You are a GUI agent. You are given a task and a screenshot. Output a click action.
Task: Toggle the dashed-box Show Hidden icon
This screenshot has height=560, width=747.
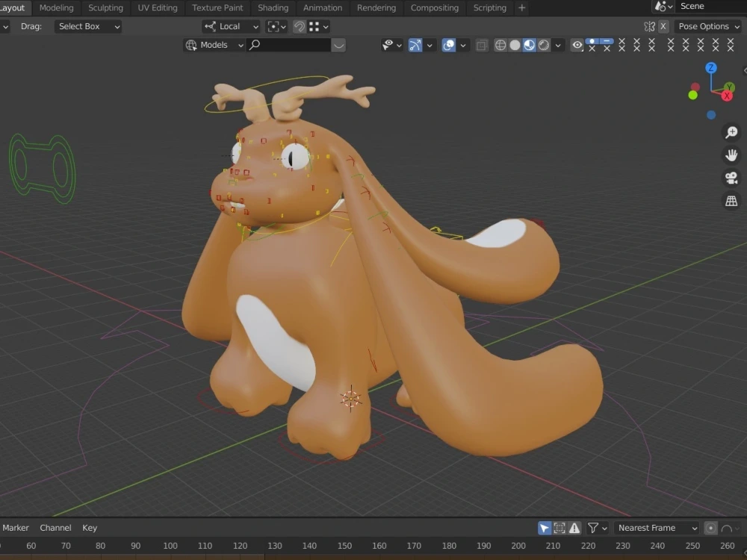(x=560, y=528)
